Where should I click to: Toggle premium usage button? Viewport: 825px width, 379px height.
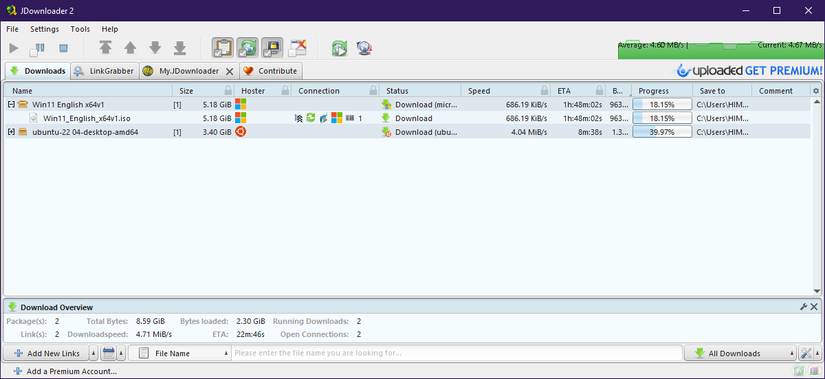click(x=272, y=48)
